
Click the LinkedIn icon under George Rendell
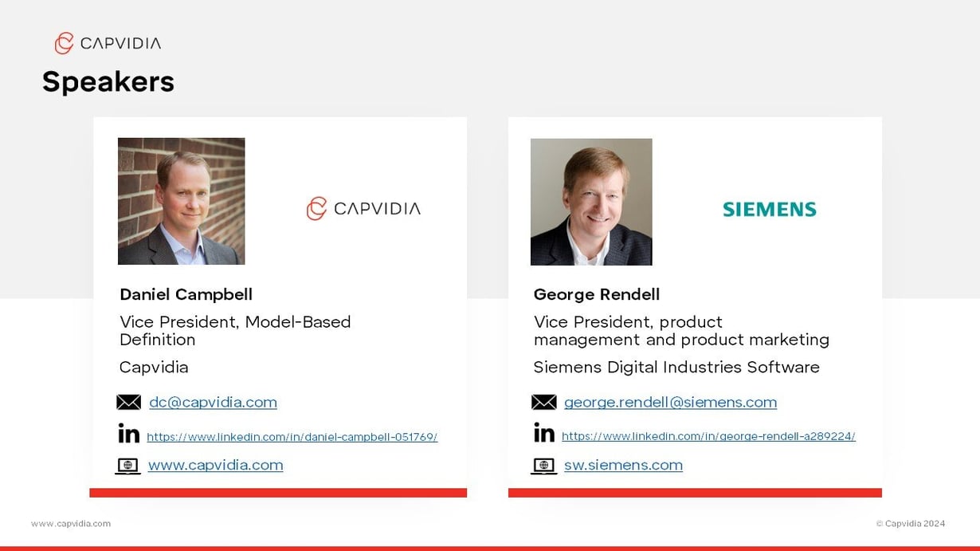(x=544, y=433)
